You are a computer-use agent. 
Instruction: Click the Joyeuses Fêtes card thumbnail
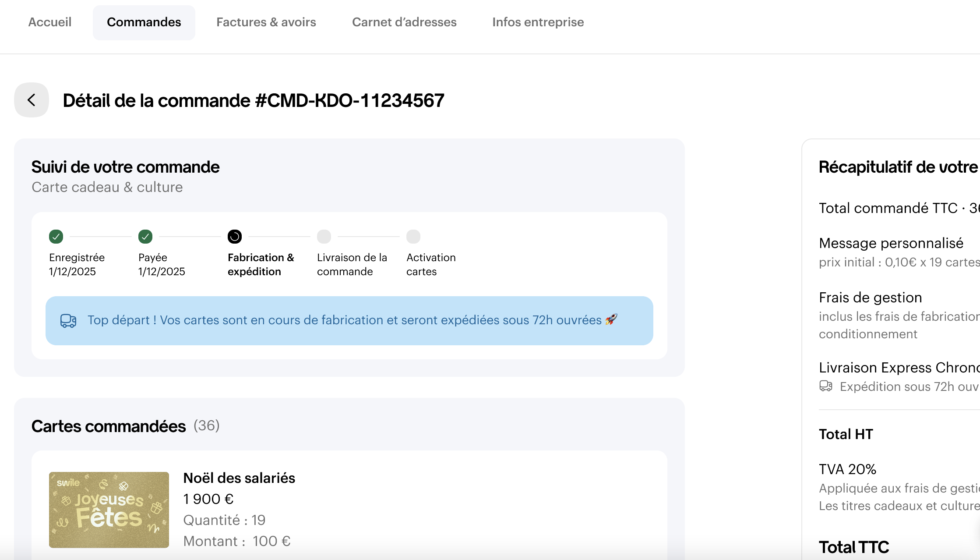click(109, 510)
